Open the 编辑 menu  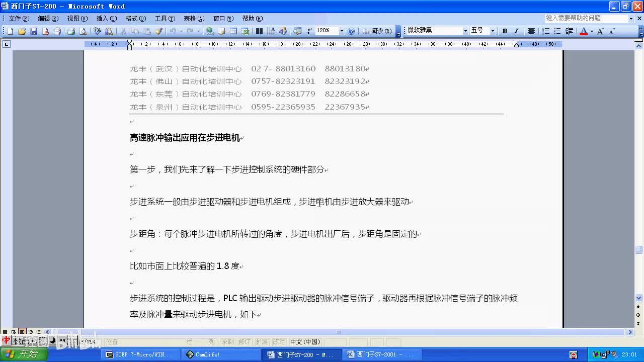48,19
